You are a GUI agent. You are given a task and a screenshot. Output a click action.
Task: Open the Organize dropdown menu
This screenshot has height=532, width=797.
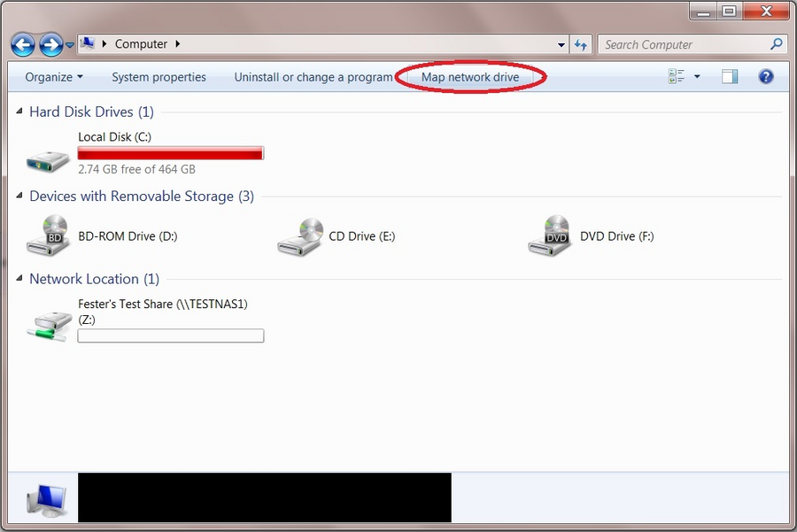click(53, 77)
